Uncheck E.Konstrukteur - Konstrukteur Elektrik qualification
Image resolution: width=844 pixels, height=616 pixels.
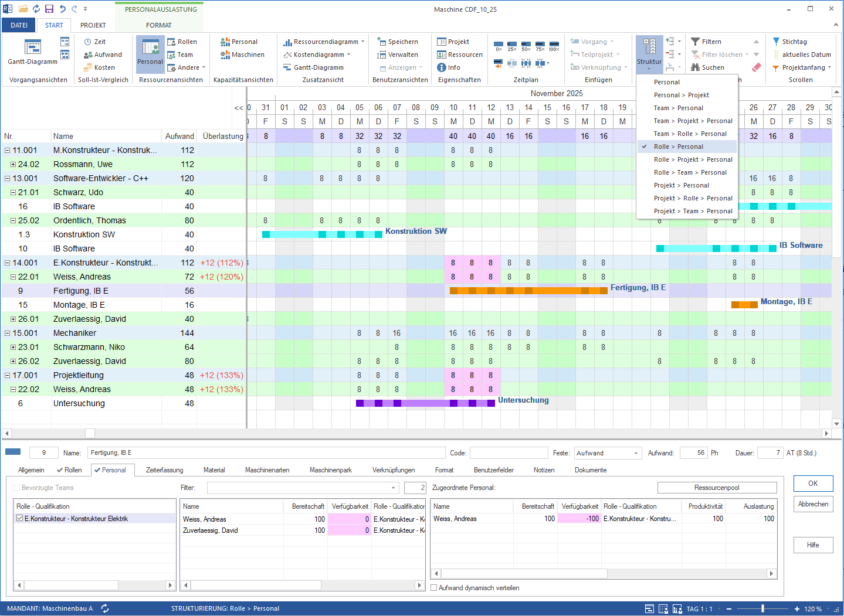(x=19, y=518)
